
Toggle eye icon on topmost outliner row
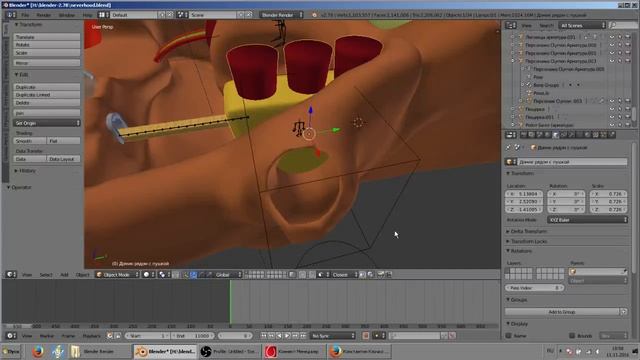[x=612, y=37]
